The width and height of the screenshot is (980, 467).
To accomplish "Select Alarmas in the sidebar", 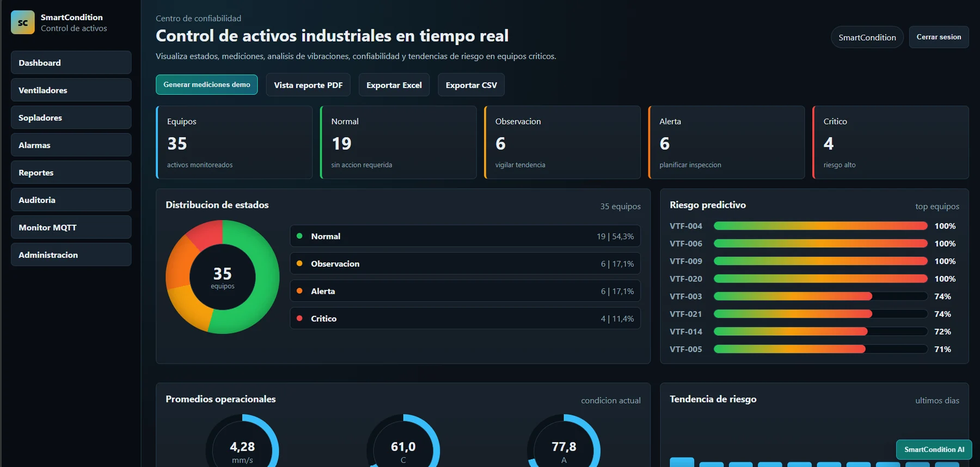I will 71,145.
